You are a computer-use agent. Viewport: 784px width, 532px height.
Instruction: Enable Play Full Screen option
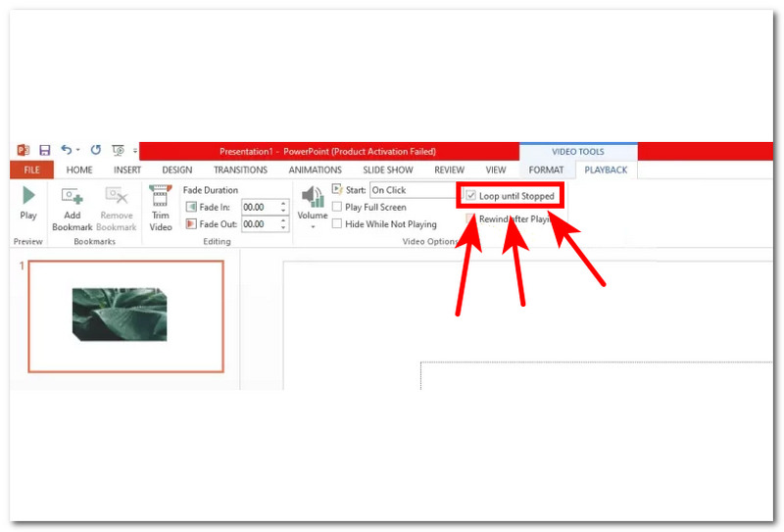pos(337,208)
